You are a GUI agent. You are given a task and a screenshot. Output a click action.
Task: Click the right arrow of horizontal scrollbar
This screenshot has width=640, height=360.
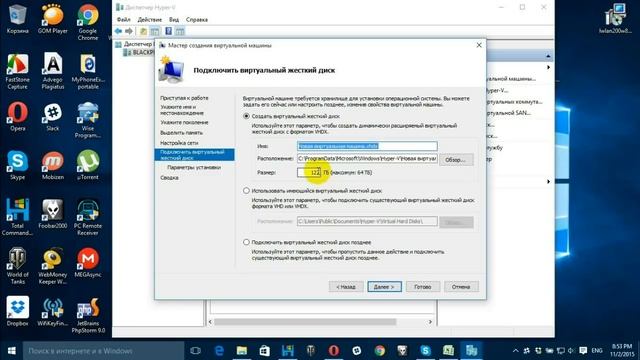click(x=430, y=322)
